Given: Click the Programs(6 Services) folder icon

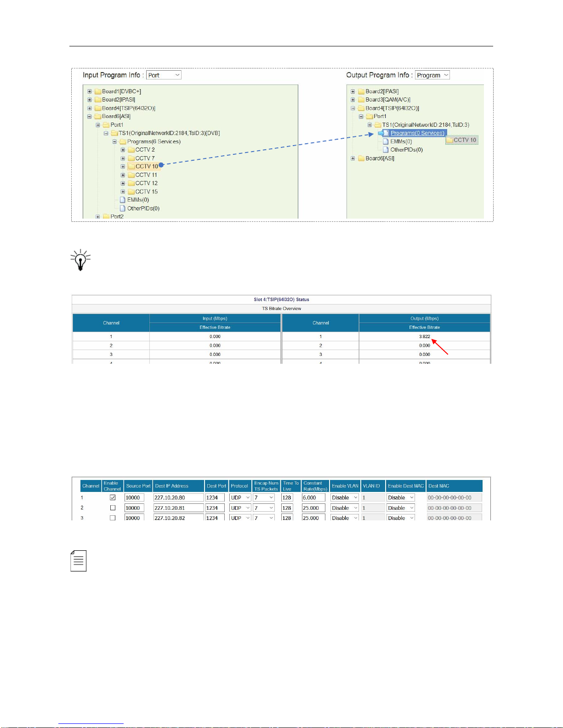Looking at the screenshot, I should 123,141.
